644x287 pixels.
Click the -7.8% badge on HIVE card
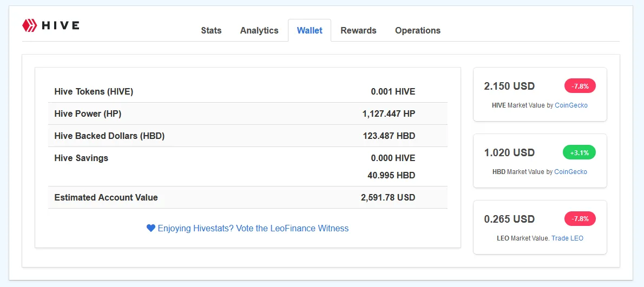pyautogui.click(x=580, y=86)
